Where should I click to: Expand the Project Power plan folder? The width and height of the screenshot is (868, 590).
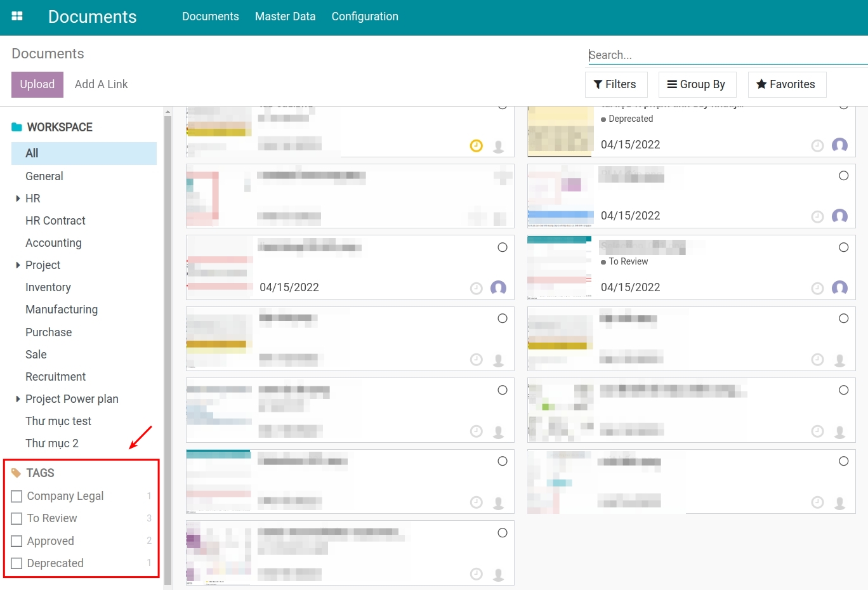pyautogui.click(x=18, y=398)
